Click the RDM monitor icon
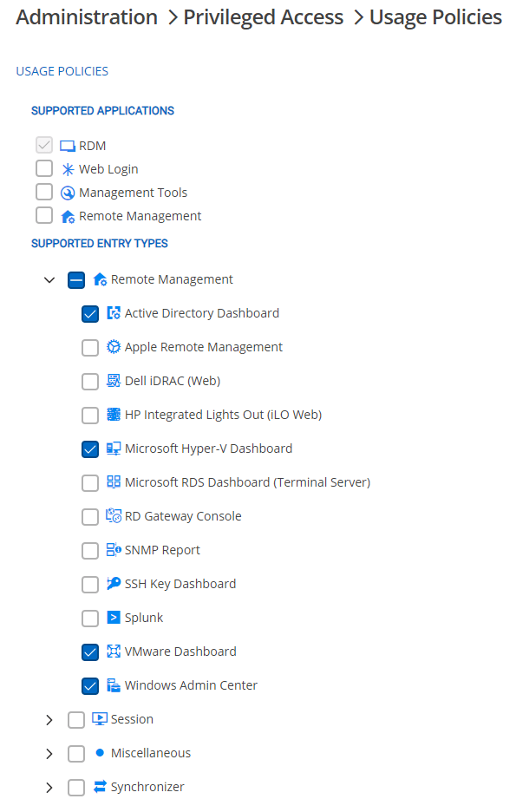The height and width of the screenshot is (812, 516). pos(68,146)
